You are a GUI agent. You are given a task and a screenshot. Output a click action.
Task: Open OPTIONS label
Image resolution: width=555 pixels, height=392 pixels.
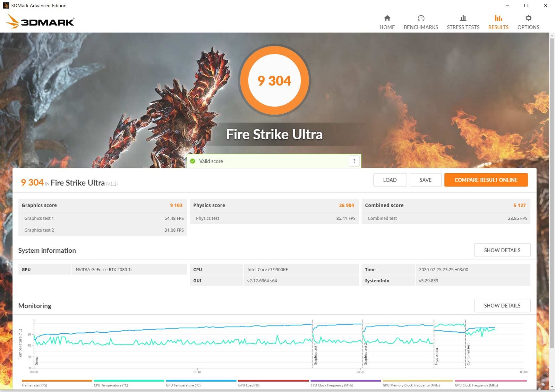tap(528, 27)
